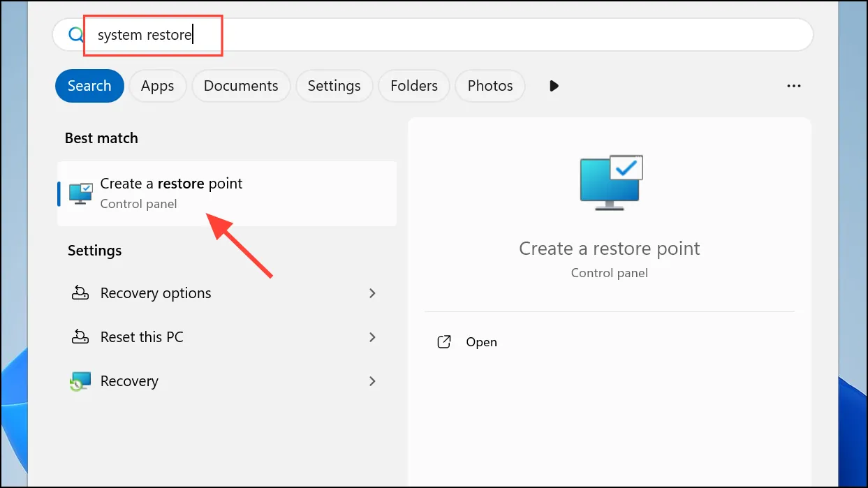Expand the Recovery result chevron
The image size is (868, 488).
tap(372, 381)
